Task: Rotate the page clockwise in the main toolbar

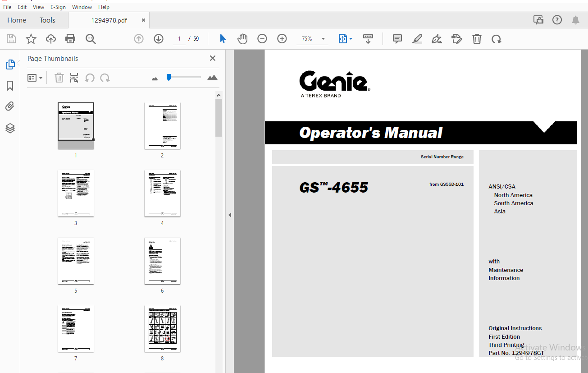Action: (497, 39)
